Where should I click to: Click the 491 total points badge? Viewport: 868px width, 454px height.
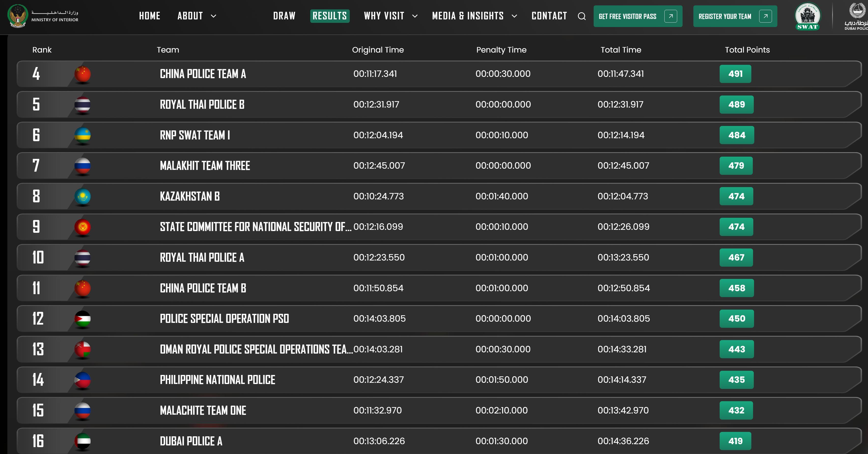click(x=735, y=74)
